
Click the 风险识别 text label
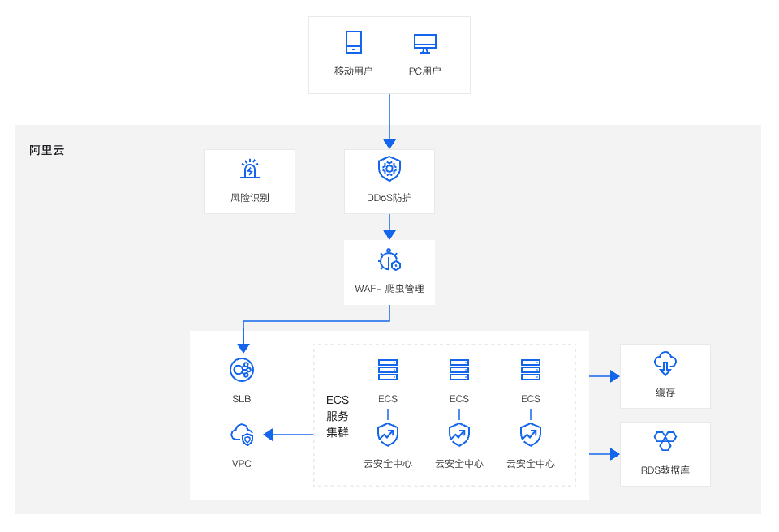click(249, 198)
